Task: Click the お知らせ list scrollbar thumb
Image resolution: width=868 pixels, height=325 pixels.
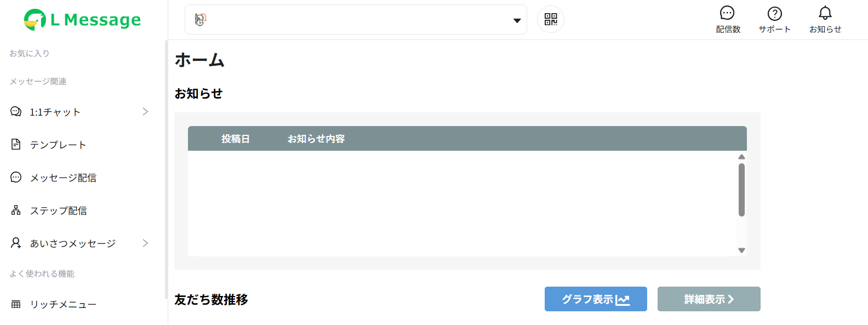Action: point(741,190)
